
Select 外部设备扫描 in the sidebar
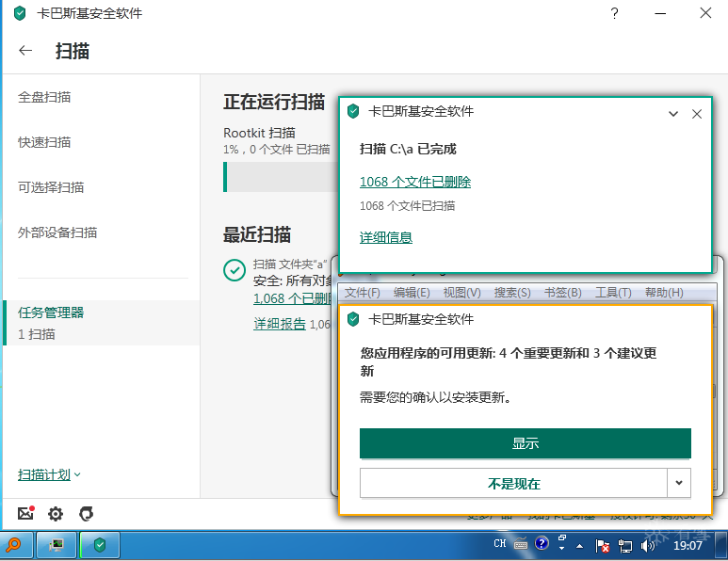pos(57,232)
